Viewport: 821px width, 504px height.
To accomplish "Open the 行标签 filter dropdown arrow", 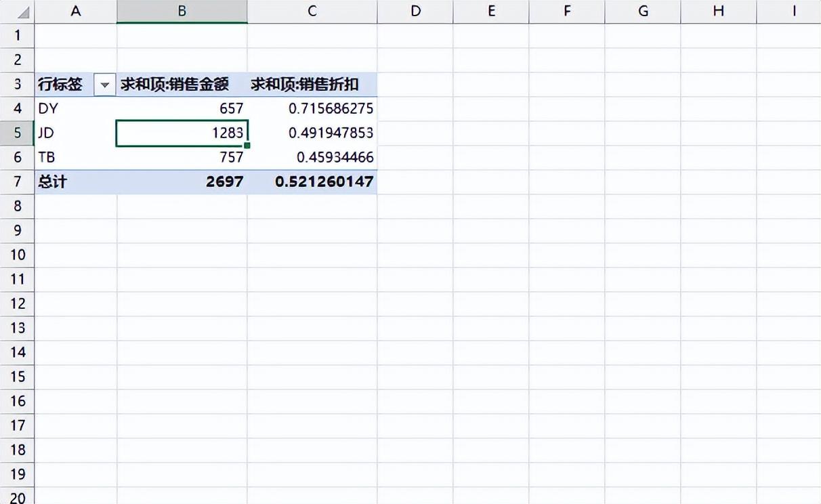I will pos(104,85).
